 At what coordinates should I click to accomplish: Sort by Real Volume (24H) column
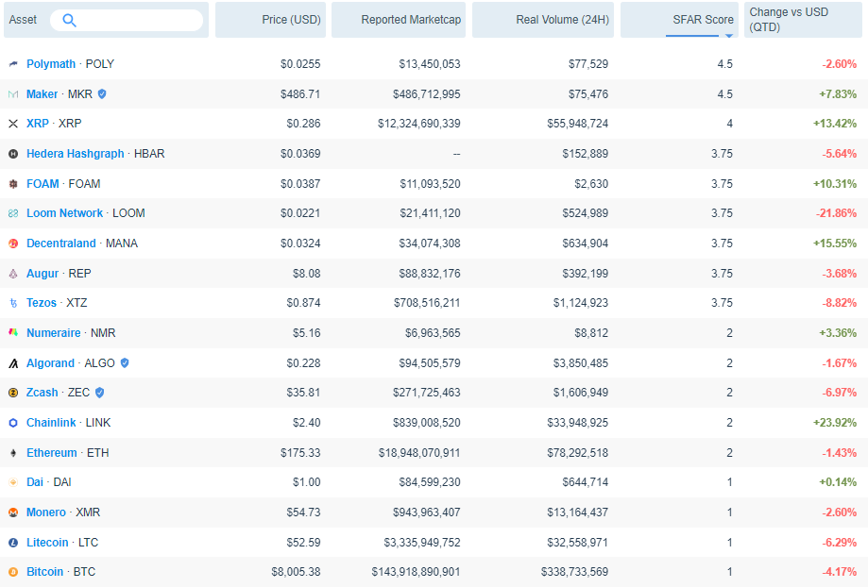[x=543, y=20]
